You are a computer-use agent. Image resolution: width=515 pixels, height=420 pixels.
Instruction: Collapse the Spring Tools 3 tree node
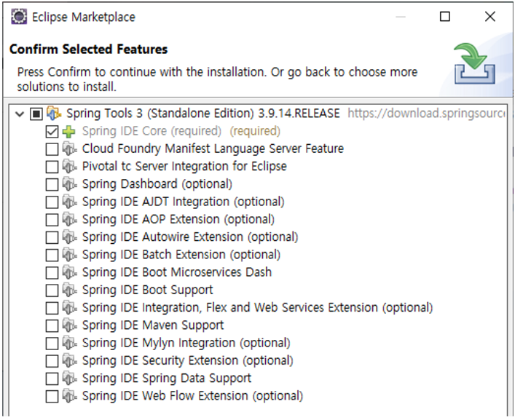click(x=20, y=114)
